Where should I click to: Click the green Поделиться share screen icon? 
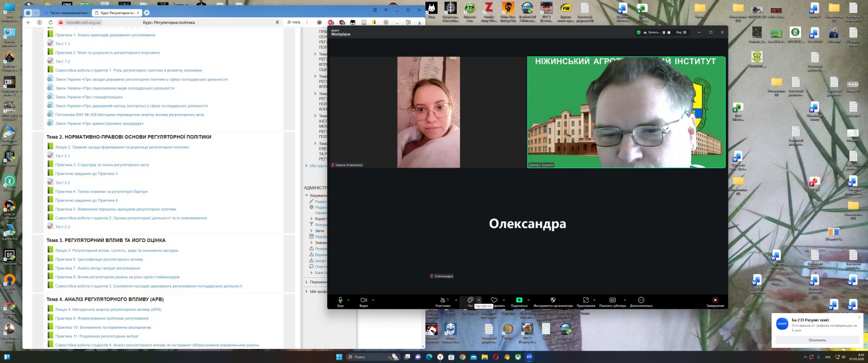click(x=519, y=300)
